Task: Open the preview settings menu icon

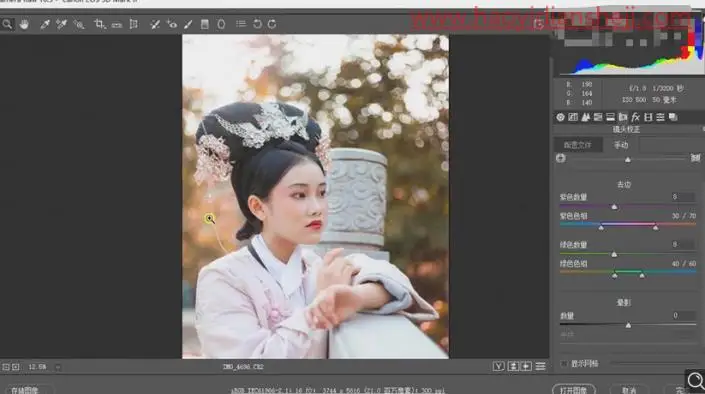Action: 540,367
